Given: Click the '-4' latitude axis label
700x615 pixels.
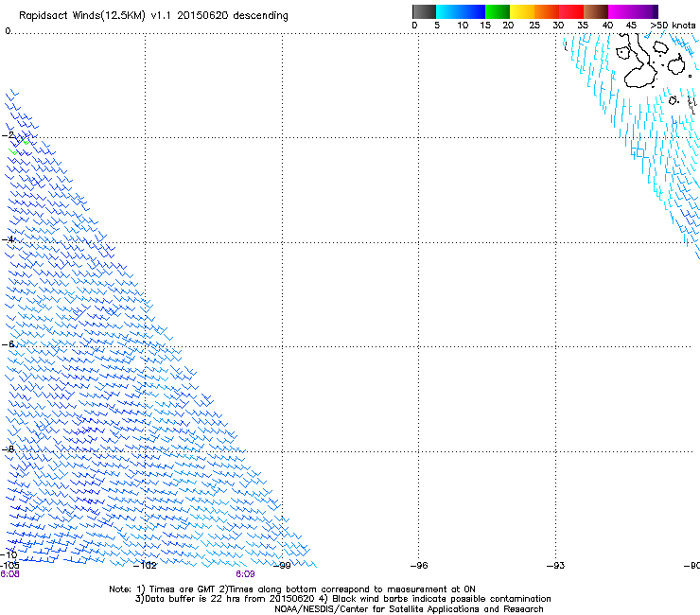Looking at the screenshot, I should (x=9, y=239).
